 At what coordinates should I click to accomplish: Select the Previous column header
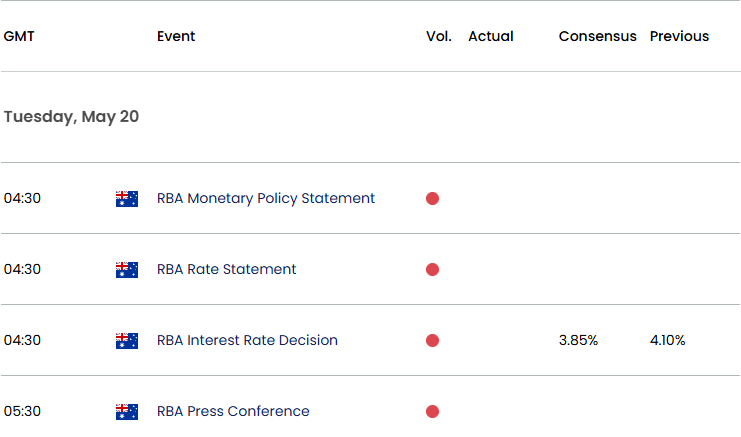coord(679,36)
